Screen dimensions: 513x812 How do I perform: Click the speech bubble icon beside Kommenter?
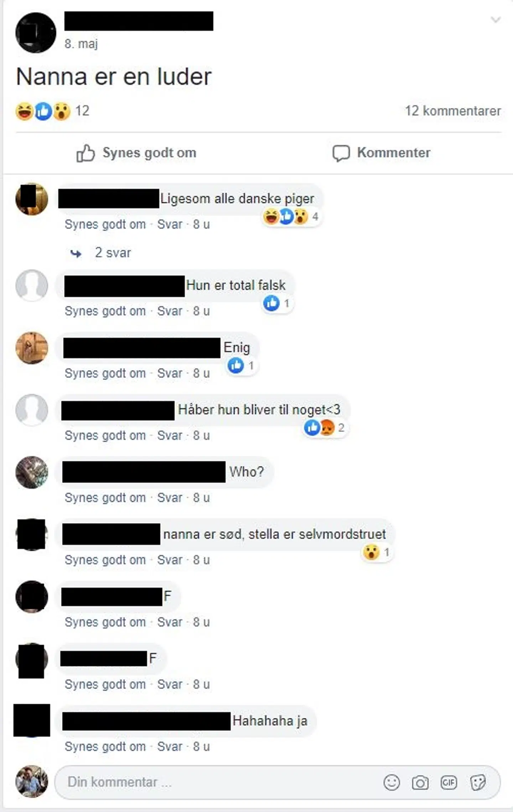click(x=341, y=153)
